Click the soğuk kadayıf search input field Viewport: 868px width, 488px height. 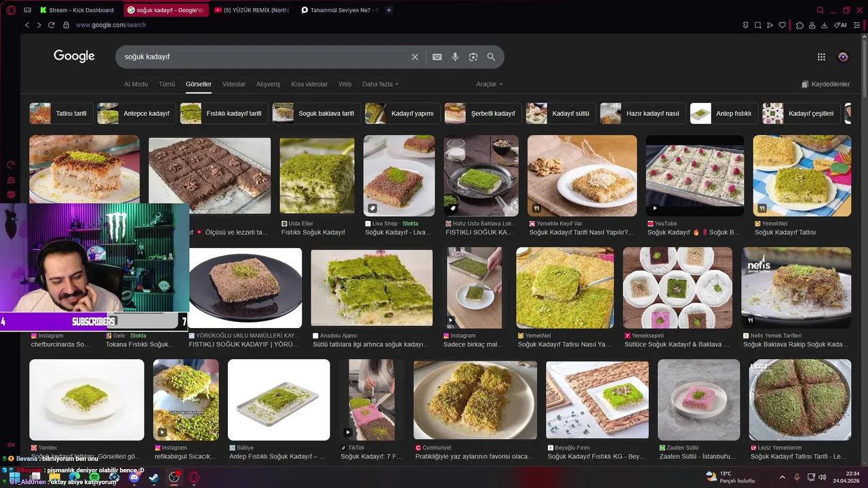(264, 57)
